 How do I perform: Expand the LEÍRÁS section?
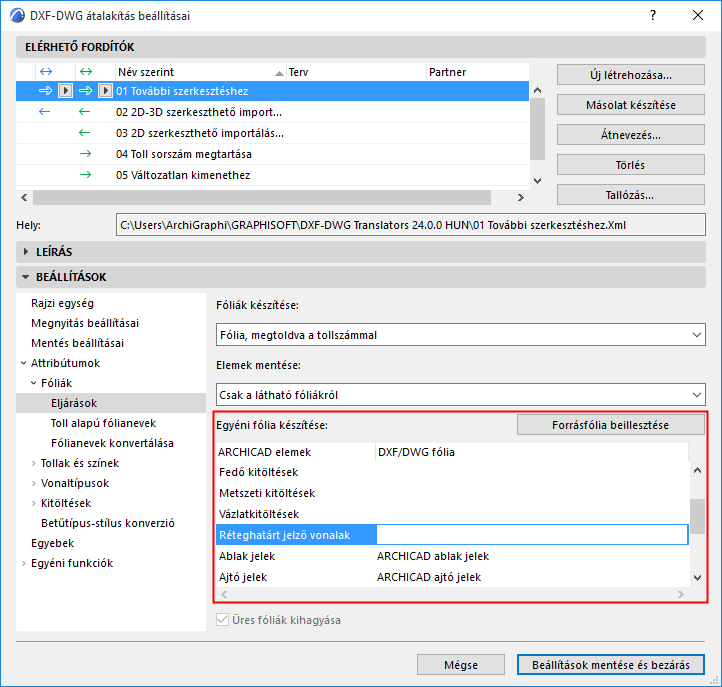pos(26,252)
